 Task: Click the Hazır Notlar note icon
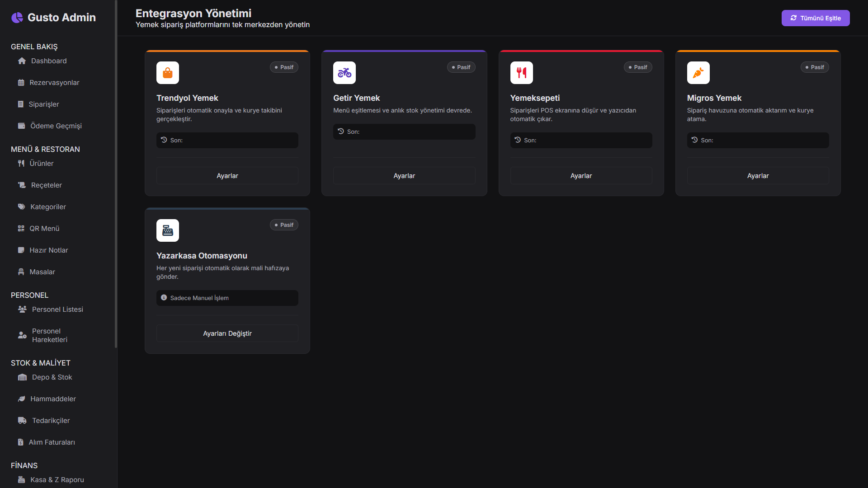[x=21, y=250]
